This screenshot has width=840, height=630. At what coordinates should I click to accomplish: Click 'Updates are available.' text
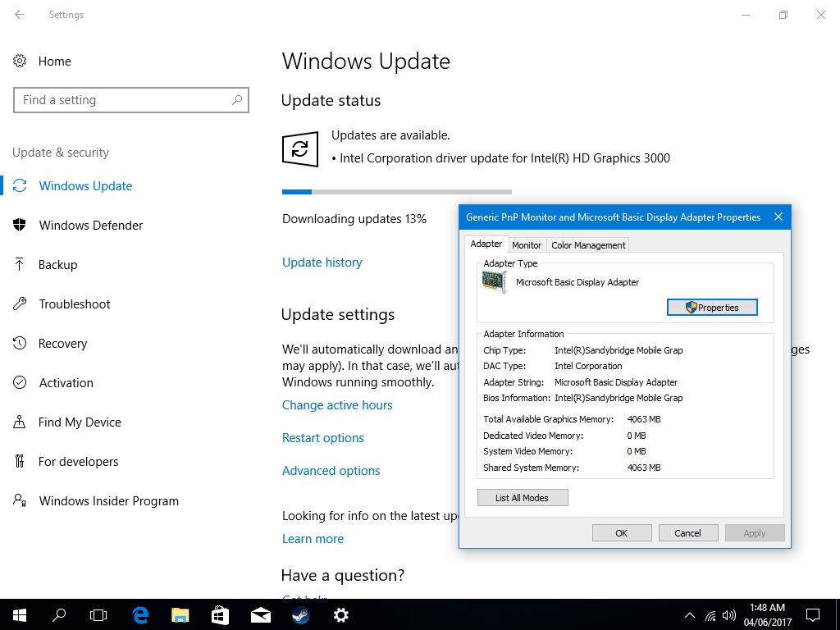click(x=390, y=135)
